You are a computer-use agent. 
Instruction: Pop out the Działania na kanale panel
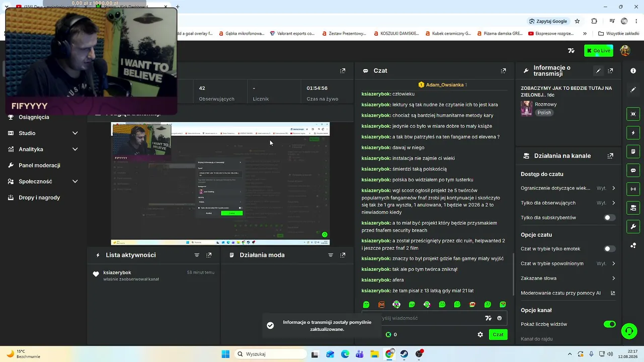pyautogui.click(x=610, y=156)
